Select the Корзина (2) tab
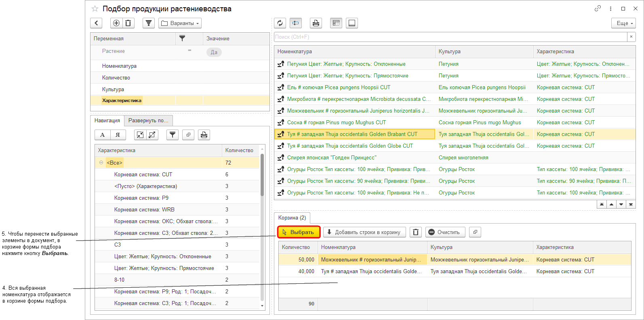This screenshot has width=644, height=320. point(292,218)
